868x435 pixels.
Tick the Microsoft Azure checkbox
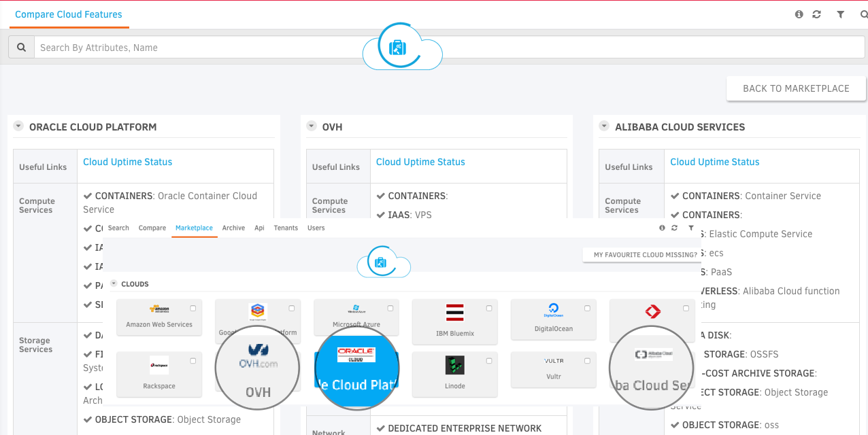coord(390,309)
